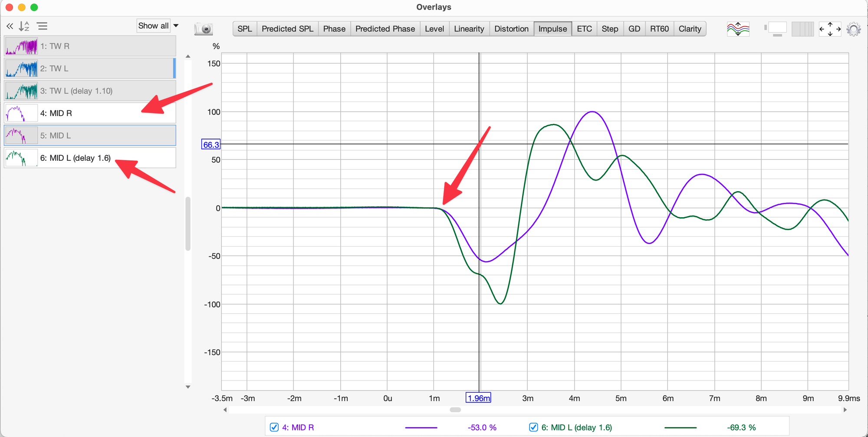Image resolution: width=868 pixels, height=437 pixels.
Task: Switch to the Step tab
Action: 609,29
